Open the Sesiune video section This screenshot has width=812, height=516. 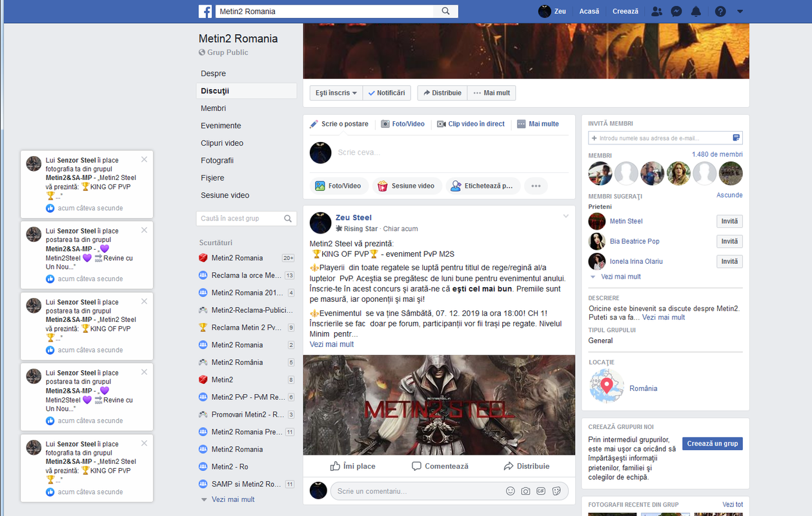coord(225,195)
